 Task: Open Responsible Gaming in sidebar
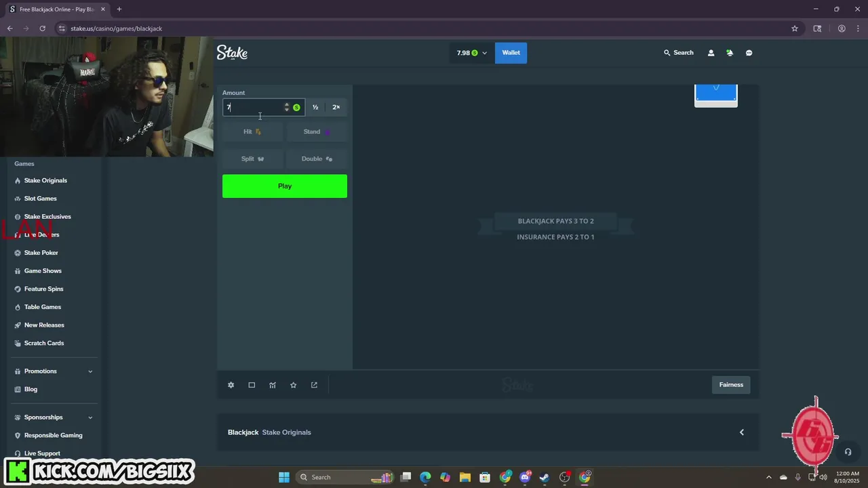(x=53, y=436)
